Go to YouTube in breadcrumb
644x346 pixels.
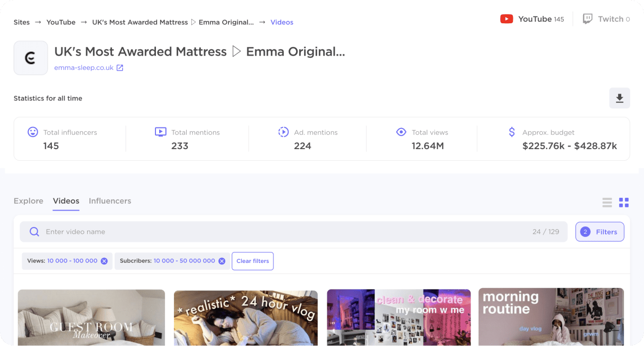pyautogui.click(x=61, y=22)
